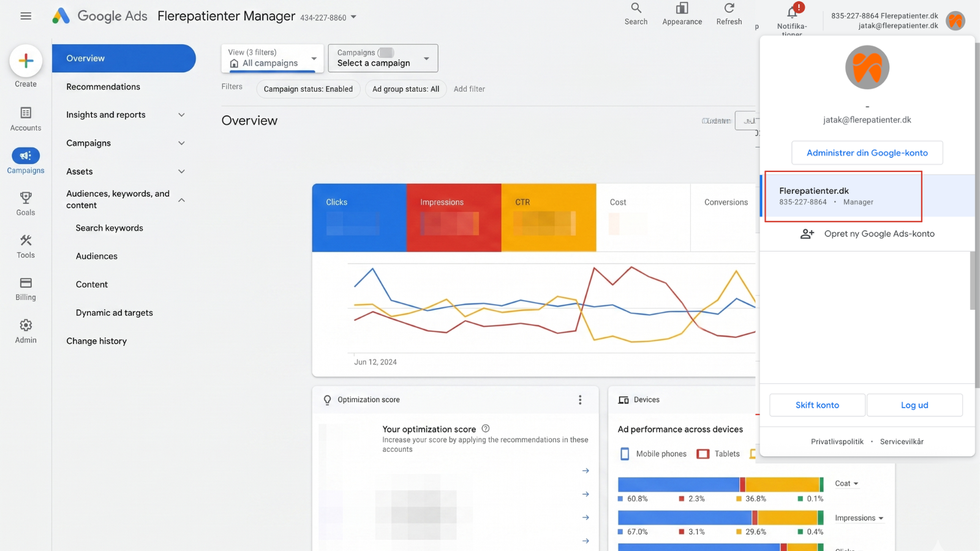Open Change history page
Viewport: 980px width, 551px height.
click(x=96, y=341)
